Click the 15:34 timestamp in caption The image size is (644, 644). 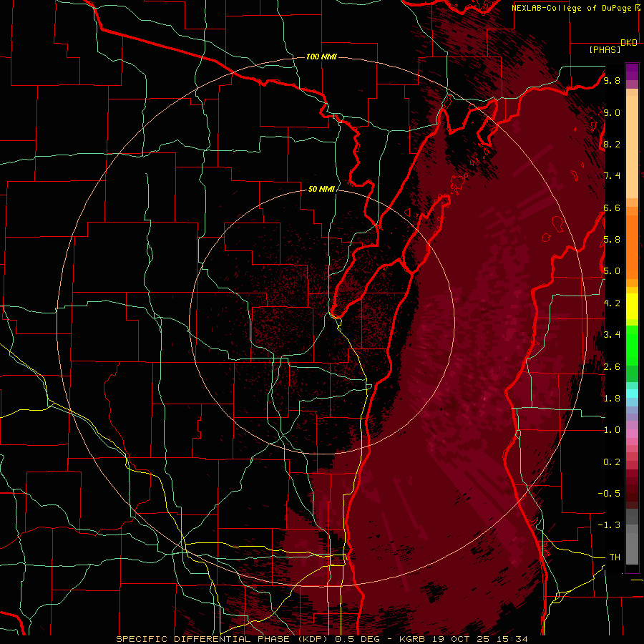pos(513,639)
